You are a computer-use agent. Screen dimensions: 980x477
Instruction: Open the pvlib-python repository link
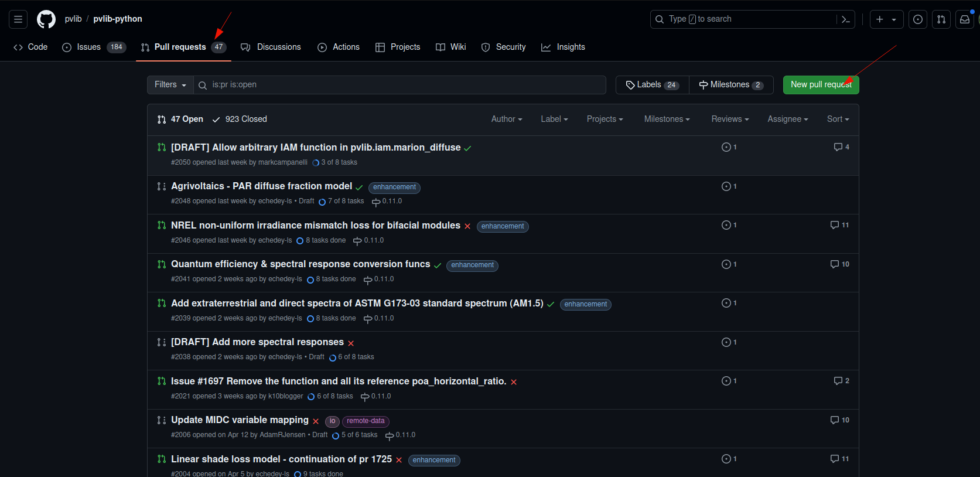click(x=118, y=19)
